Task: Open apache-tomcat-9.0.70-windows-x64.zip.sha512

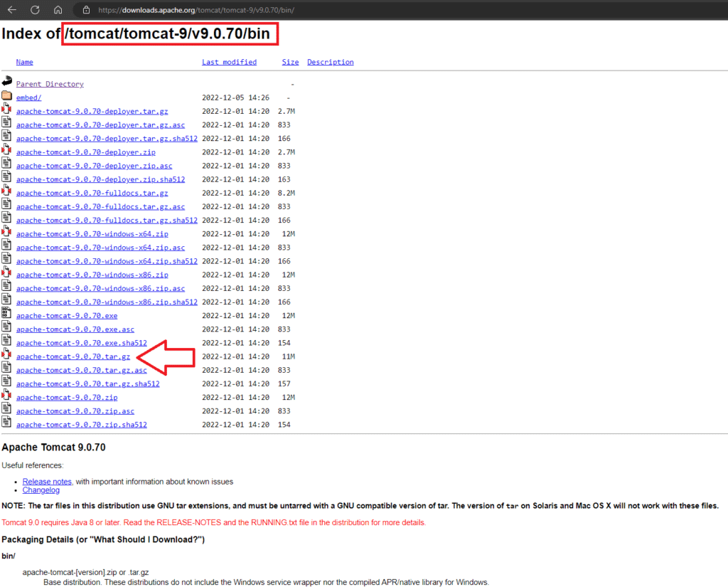Action: tap(107, 261)
